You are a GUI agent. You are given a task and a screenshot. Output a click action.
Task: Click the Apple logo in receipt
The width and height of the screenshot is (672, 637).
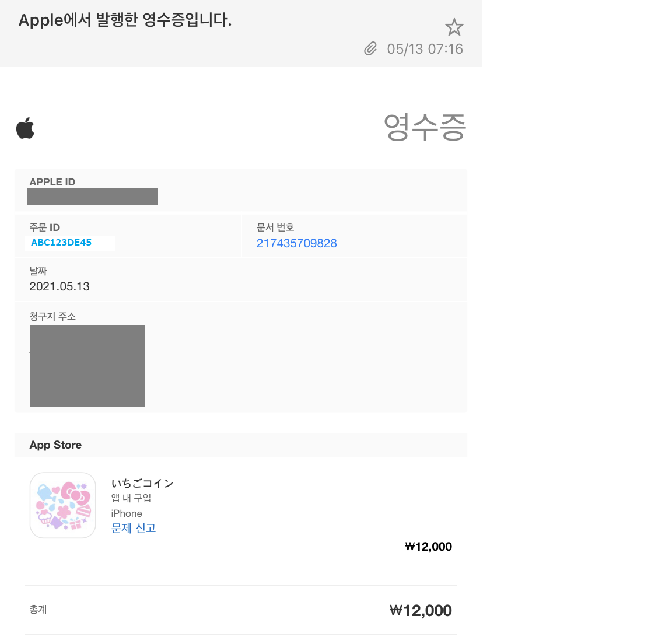[x=25, y=128]
